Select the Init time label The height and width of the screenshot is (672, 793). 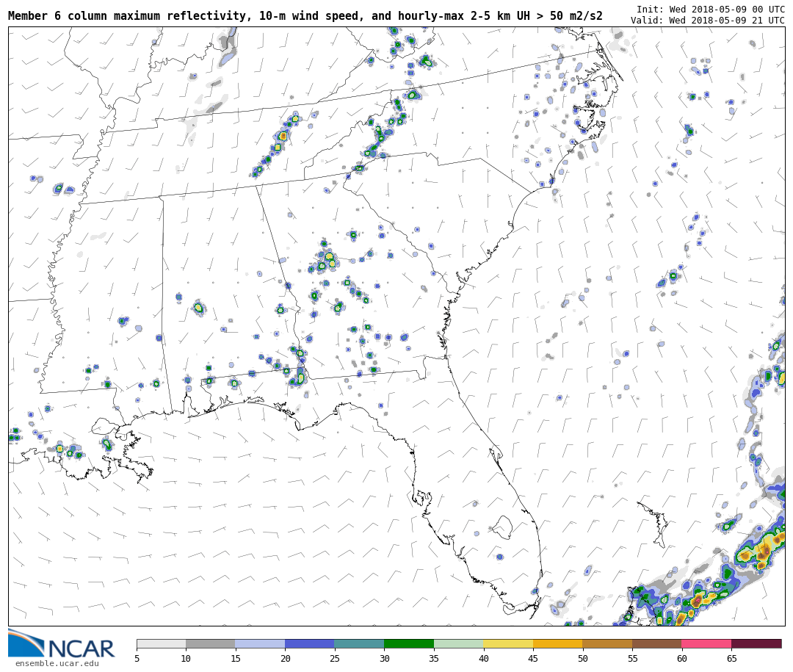click(x=710, y=10)
